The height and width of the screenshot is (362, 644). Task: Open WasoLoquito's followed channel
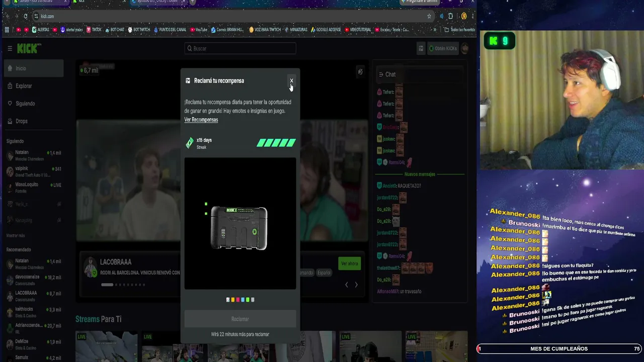pyautogui.click(x=33, y=188)
